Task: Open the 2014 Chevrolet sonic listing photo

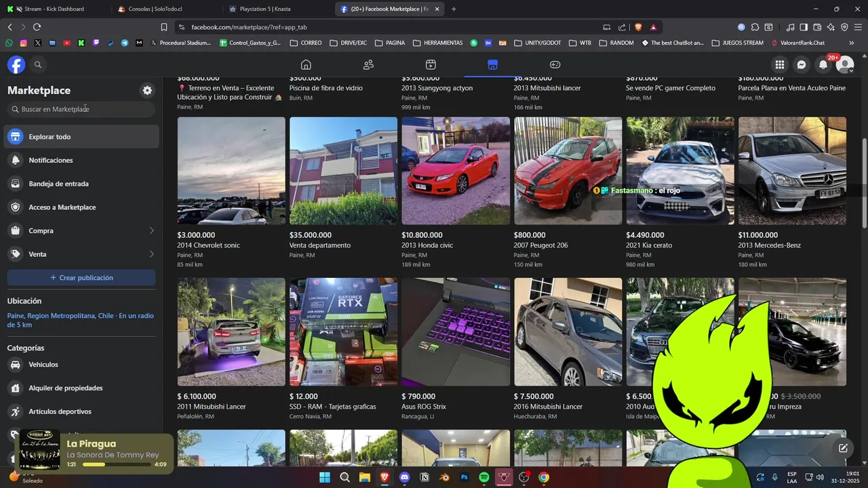Action: point(231,171)
